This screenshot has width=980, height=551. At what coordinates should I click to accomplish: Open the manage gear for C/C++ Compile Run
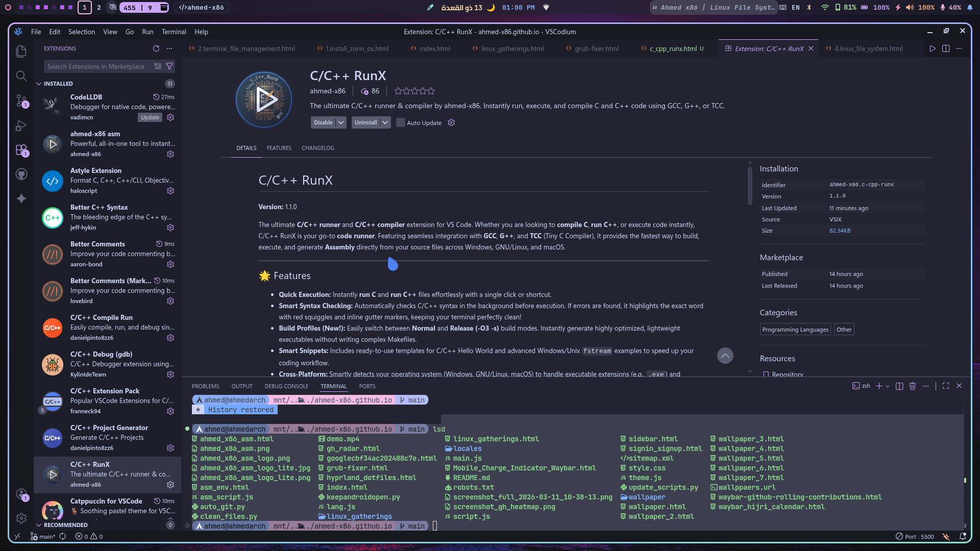[x=170, y=338]
